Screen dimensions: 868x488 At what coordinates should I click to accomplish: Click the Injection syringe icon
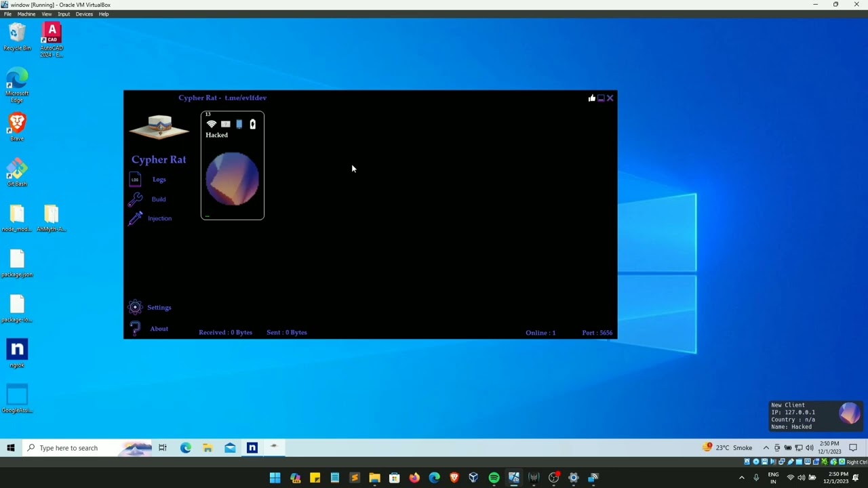tap(136, 218)
